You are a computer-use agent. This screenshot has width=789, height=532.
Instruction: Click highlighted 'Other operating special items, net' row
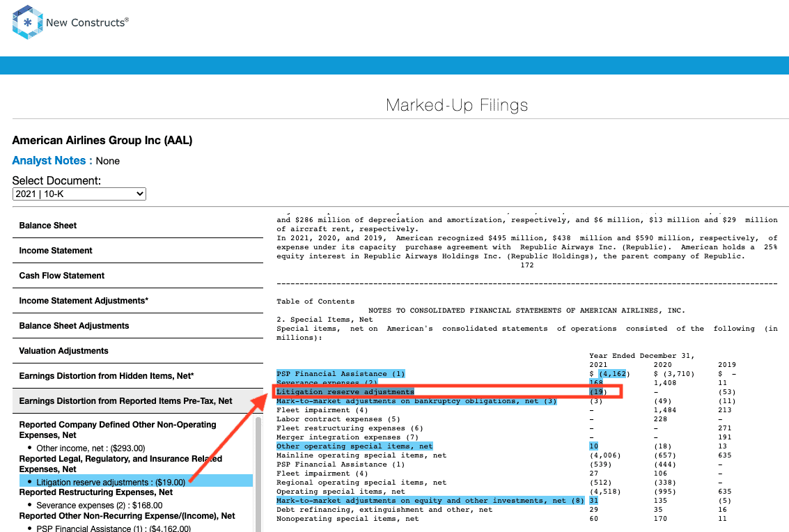[x=354, y=446]
